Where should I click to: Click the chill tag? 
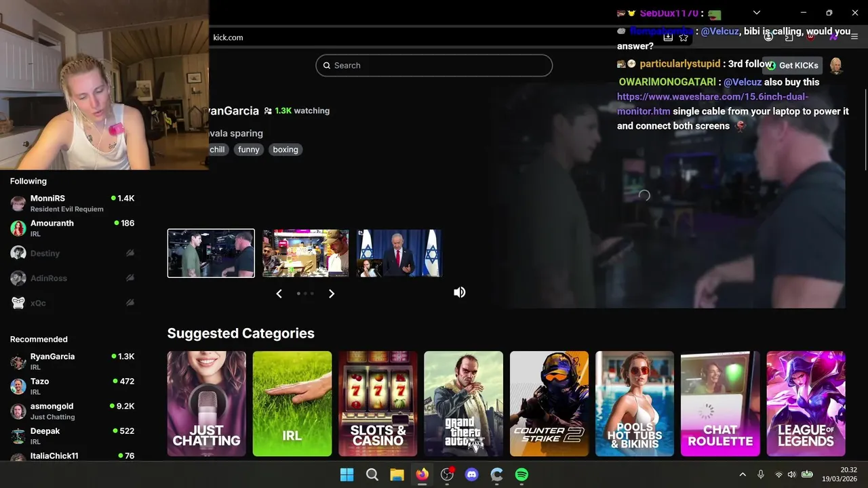(217, 150)
